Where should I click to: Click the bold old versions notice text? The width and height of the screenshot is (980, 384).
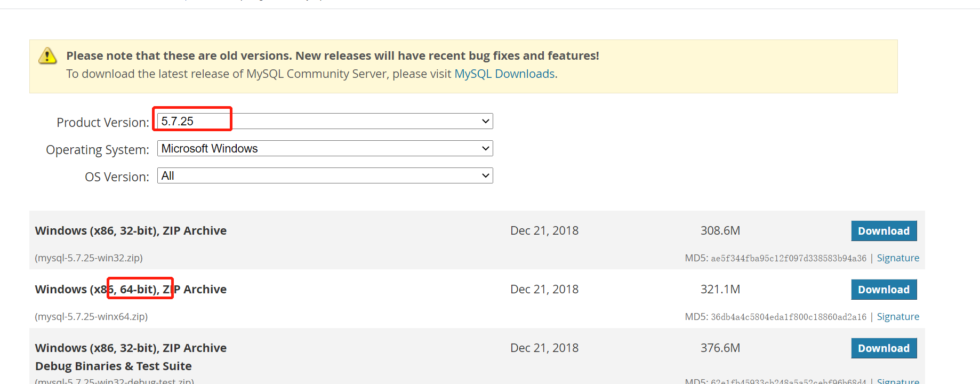click(x=333, y=55)
